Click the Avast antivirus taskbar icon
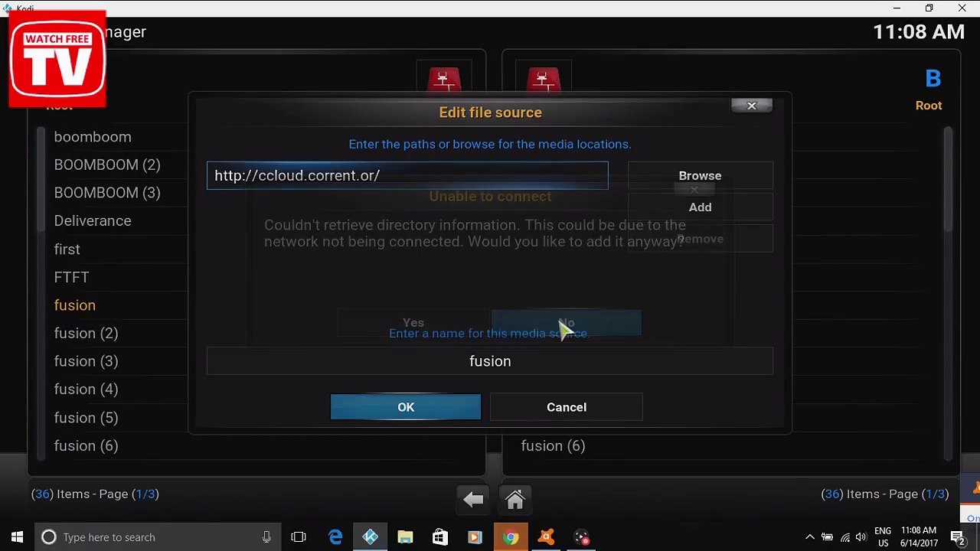The height and width of the screenshot is (551, 980). 546,537
